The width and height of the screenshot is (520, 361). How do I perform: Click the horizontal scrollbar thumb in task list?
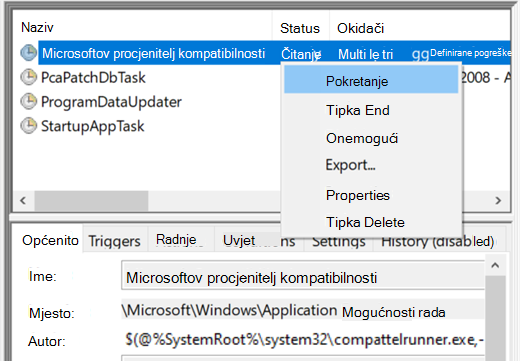(x=91, y=201)
